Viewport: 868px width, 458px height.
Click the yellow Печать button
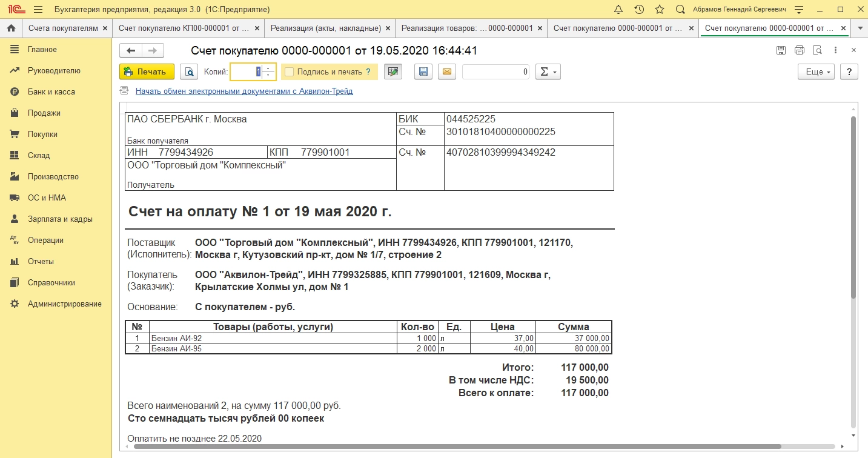tap(147, 71)
